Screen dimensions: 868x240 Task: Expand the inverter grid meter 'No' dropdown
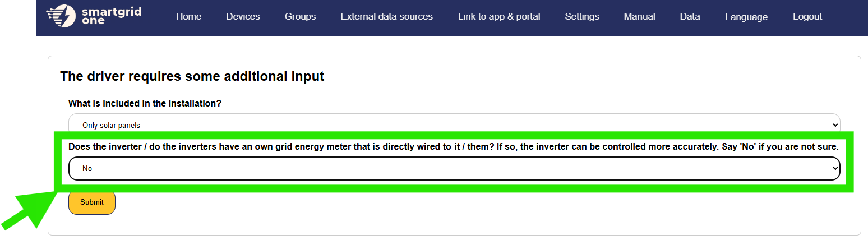[x=454, y=168]
